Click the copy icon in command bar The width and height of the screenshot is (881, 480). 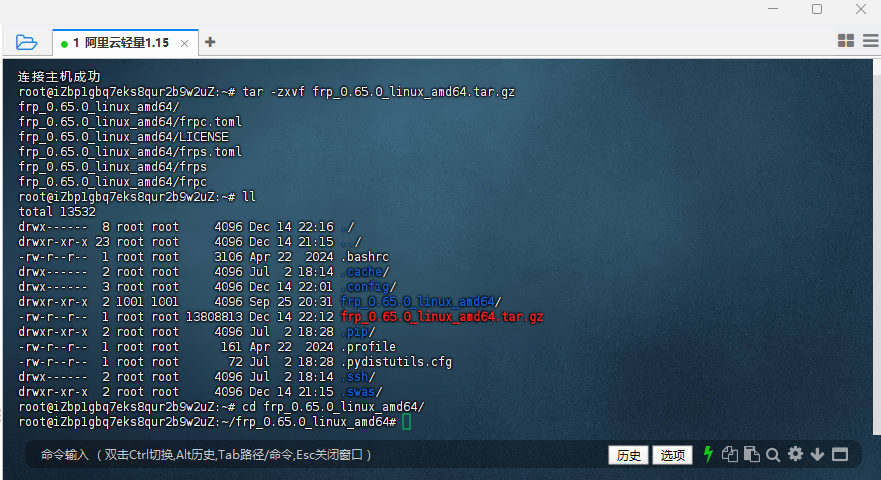[730, 454]
